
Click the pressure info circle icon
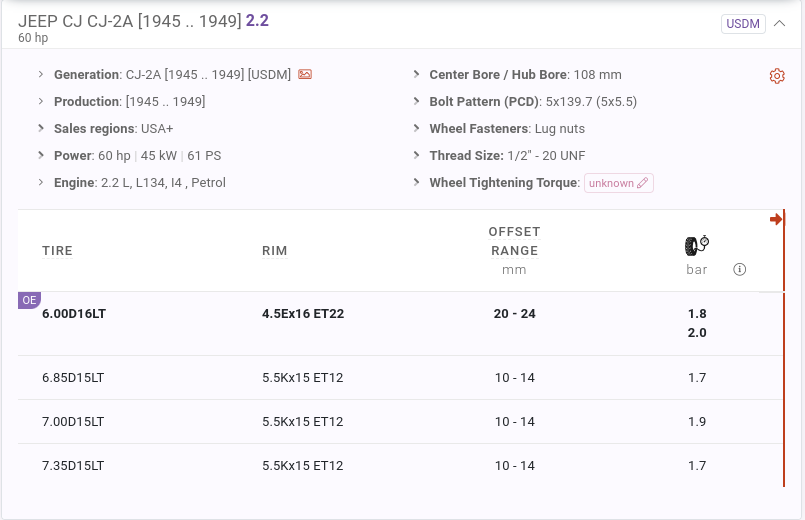pyautogui.click(x=739, y=269)
